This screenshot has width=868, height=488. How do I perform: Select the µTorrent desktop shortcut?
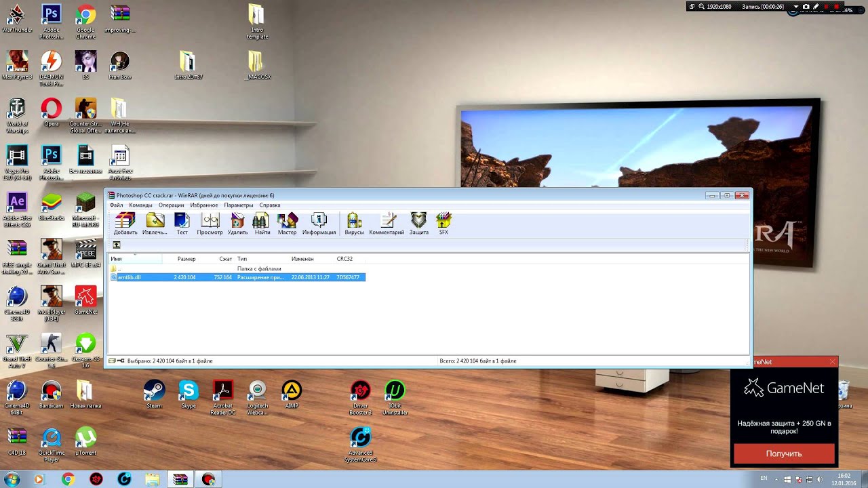pos(85,441)
